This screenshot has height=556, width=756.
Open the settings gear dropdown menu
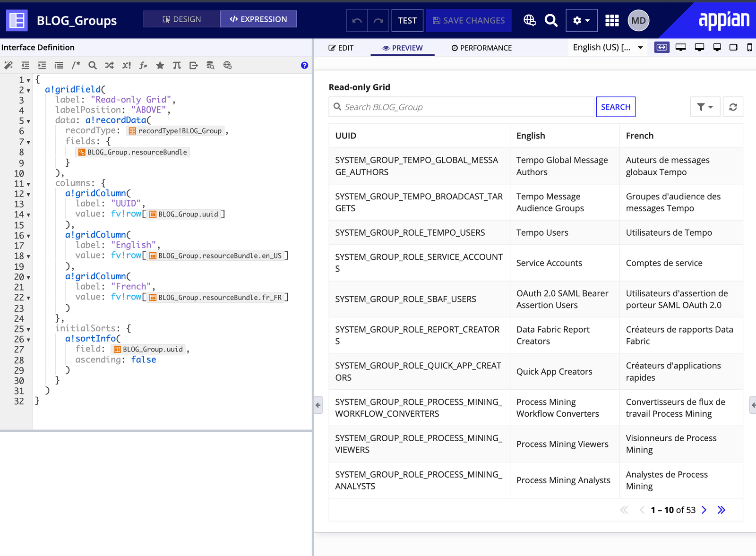pos(581,20)
